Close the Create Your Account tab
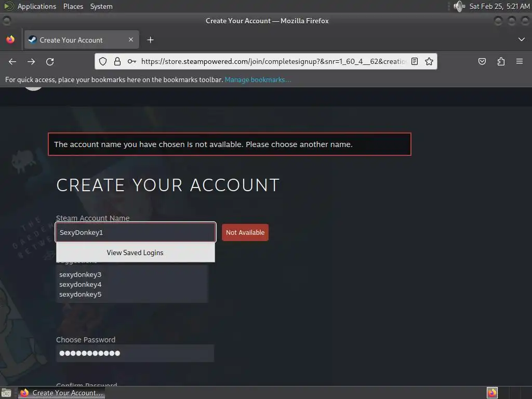Screen dimensions: 532x399 [x=131, y=39]
